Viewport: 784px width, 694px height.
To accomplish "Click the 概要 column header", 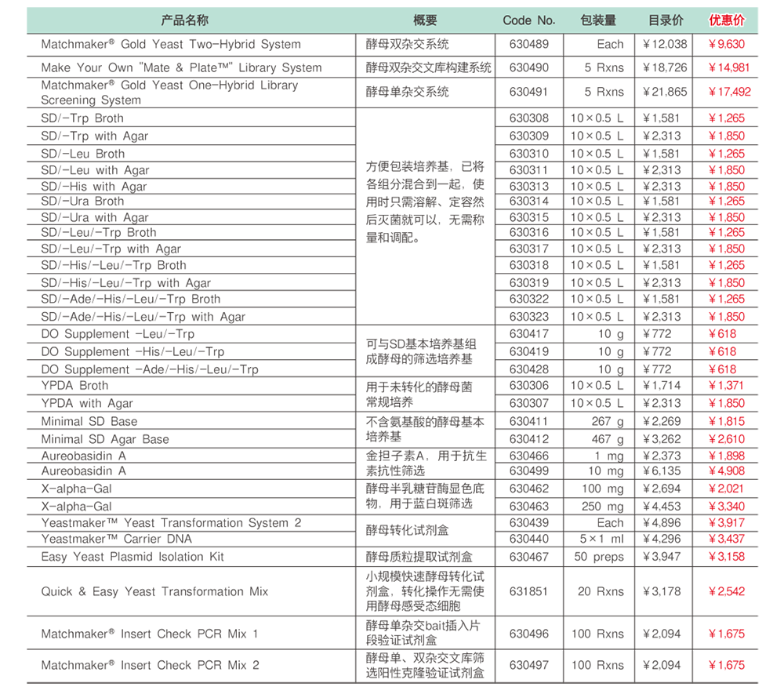I will point(425,20).
